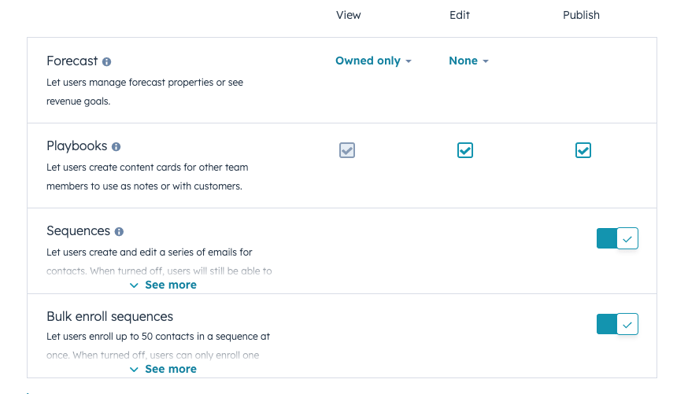
Task: Click the 'Sequences' permission title
Action: click(x=78, y=231)
